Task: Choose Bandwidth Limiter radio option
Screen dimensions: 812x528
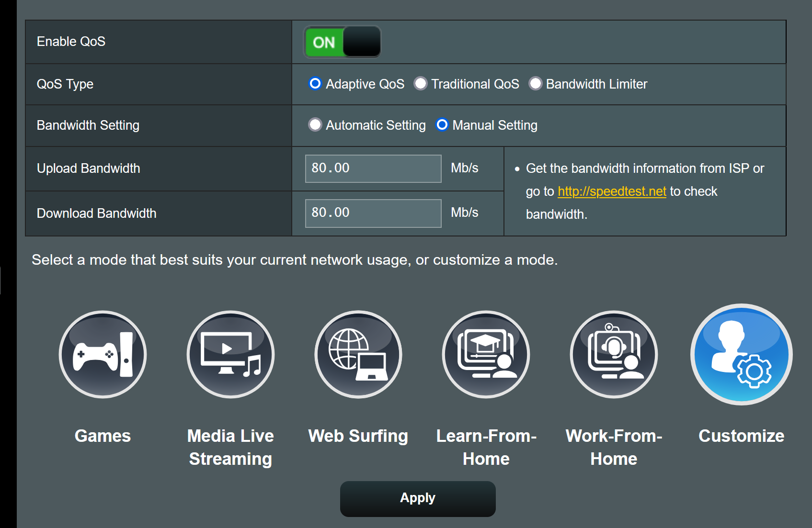Action: pyautogui.click(x=535, y=84)
